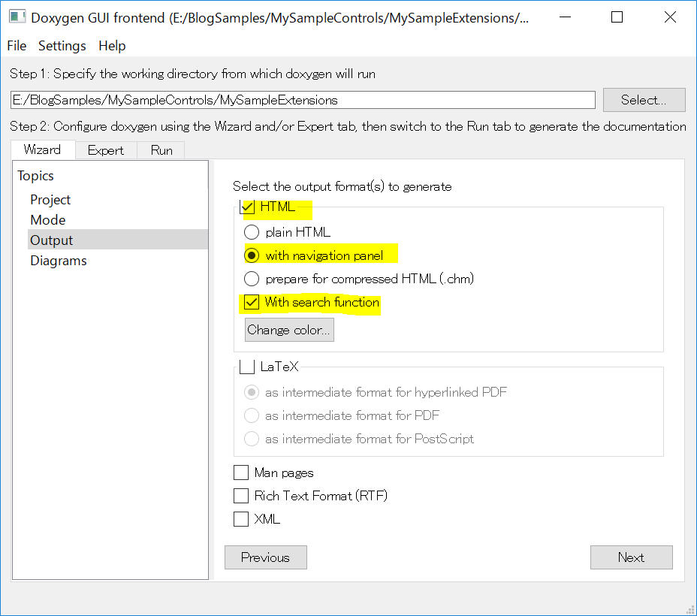The image size is (697, 616).
Task: Click the 'Topics' header text
Action: click(x=35, y=176)
